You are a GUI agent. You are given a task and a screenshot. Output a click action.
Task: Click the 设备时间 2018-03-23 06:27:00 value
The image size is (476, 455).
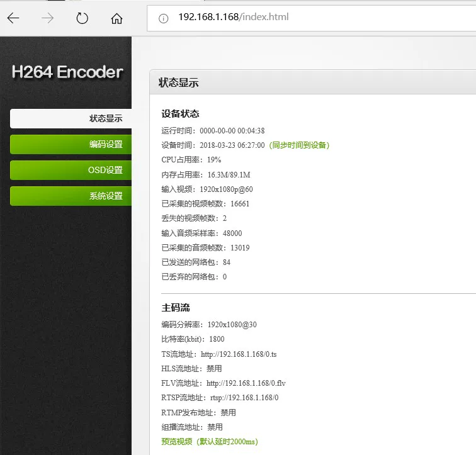click(232, 145)
